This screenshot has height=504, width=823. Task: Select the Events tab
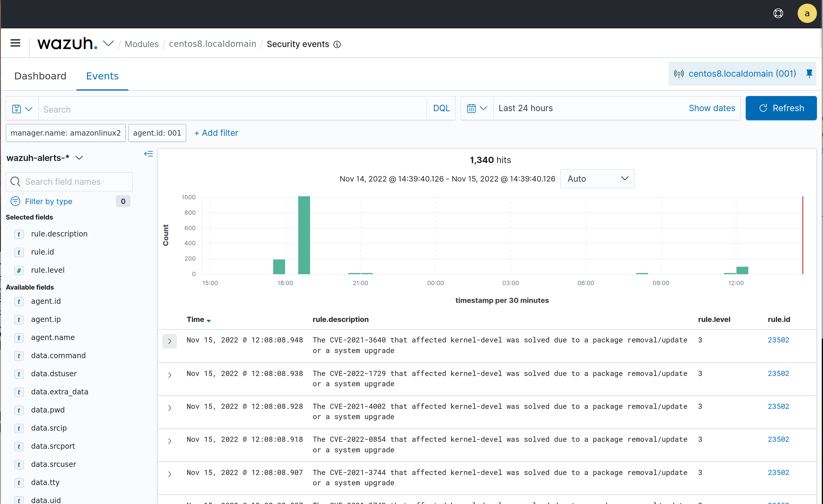click(102, 76)
